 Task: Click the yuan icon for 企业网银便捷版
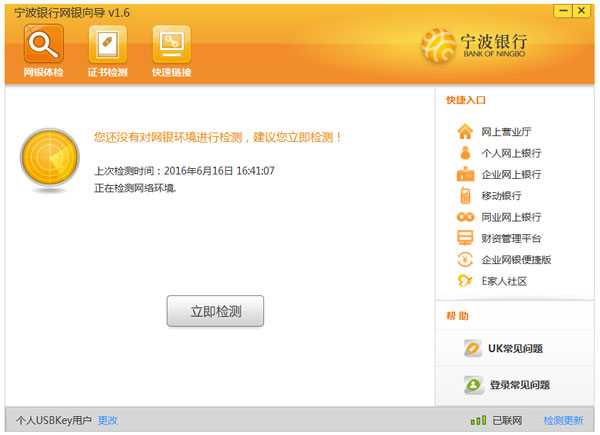465,259
